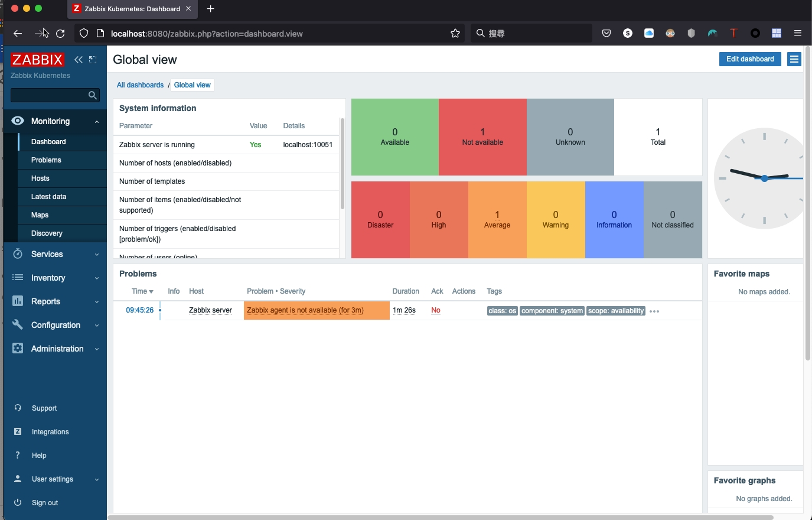Expand the Reports menu section
812x520 pixels.
[97, 302]
